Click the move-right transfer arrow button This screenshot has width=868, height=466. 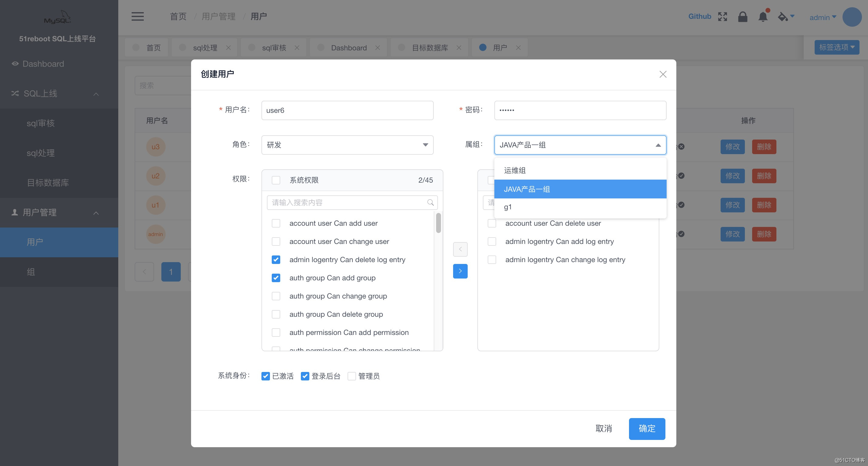[460, 271]
